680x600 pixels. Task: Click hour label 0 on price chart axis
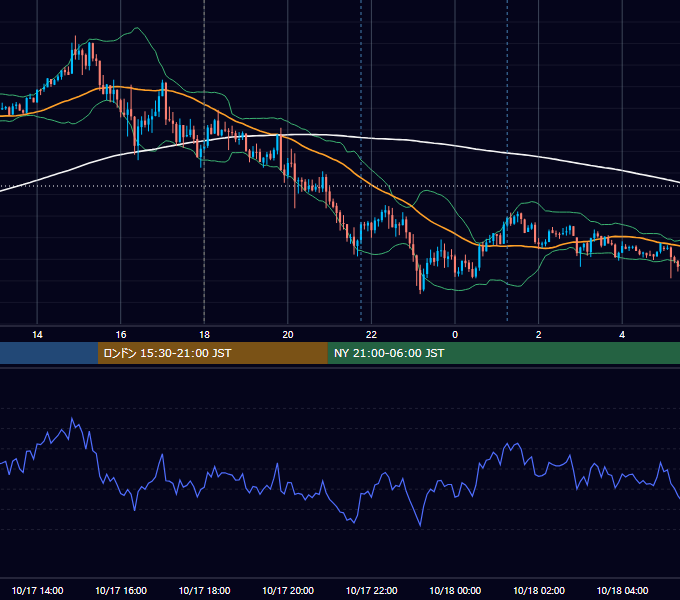pos(455,334)
